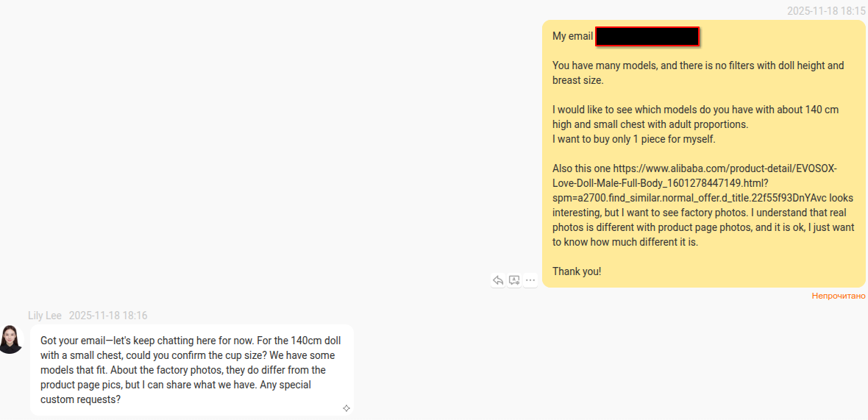
Task: Click the "buy only 1 piece for myself" line
Action: 633,139
